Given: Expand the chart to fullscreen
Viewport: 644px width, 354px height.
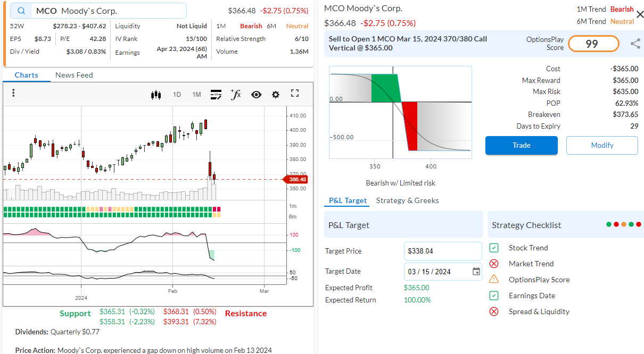Looking at the screenshot, I should coord(295,94).
